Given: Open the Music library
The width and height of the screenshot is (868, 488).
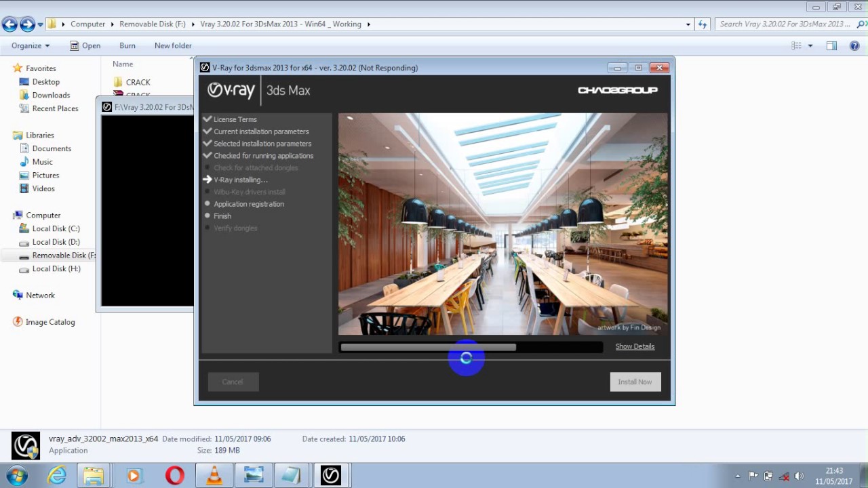Looking at the screenshot, I should click(42, 162).
